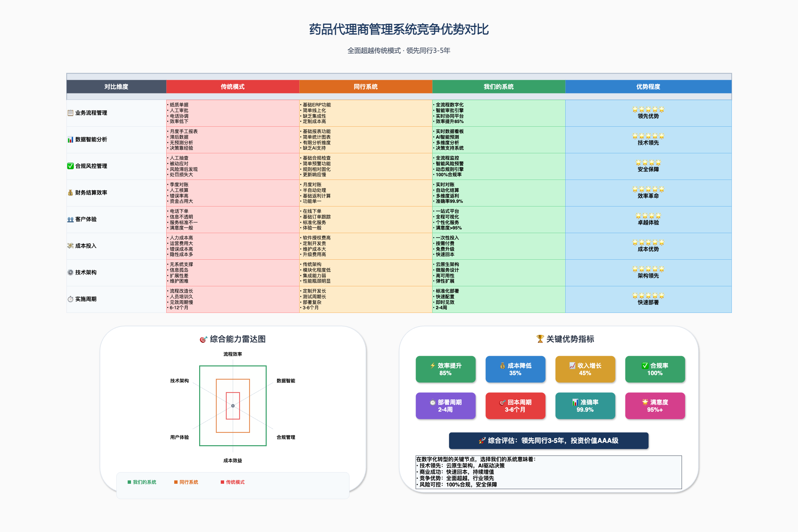
Task: Select the 技术架构 gear icon
Action: 70,272
